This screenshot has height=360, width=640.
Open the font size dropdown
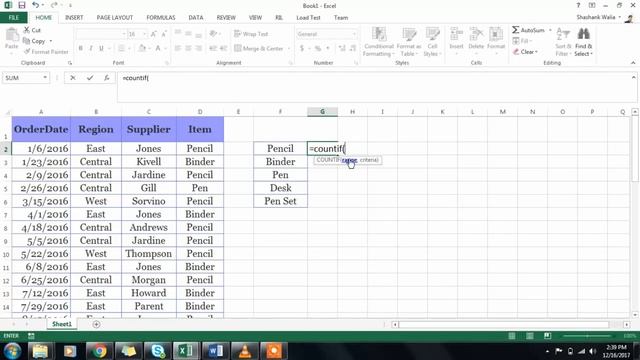[144, 34]
